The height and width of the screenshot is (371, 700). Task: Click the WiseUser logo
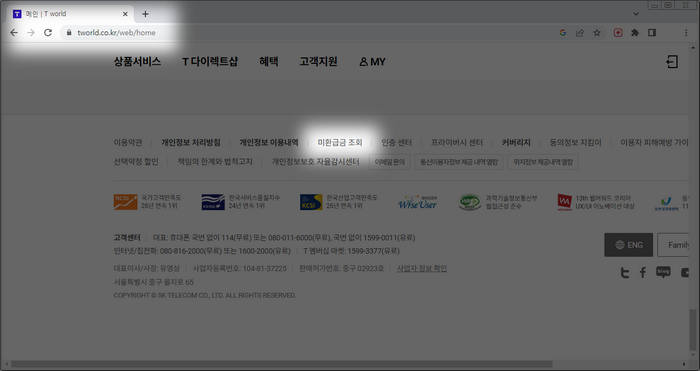(x=417, y=202)
